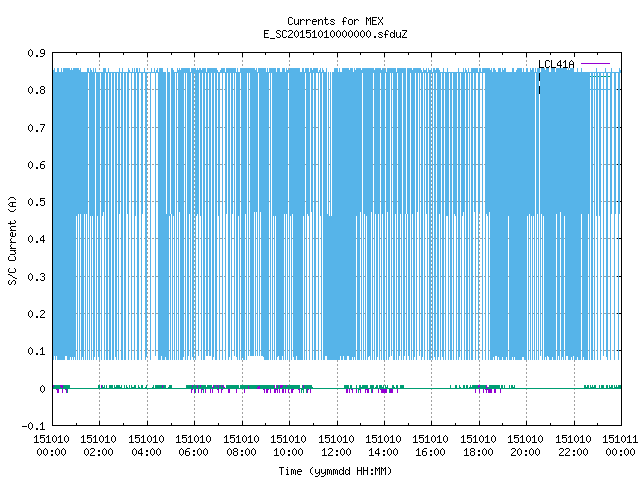Viewport: 640px width, 480px height.
Task: Click the 0.1 y-axis tick label
Action: [x=36, y=351]
